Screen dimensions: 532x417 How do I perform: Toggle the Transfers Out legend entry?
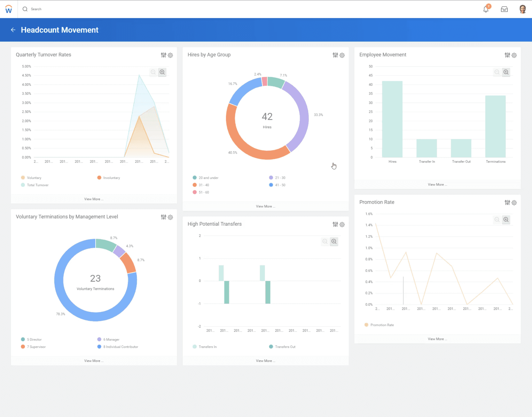click(282, 347)
